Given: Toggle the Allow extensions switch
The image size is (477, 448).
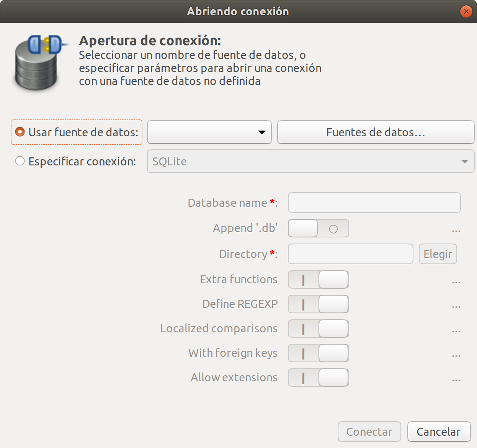Looking at the screenshot, I should pos(318,378).
